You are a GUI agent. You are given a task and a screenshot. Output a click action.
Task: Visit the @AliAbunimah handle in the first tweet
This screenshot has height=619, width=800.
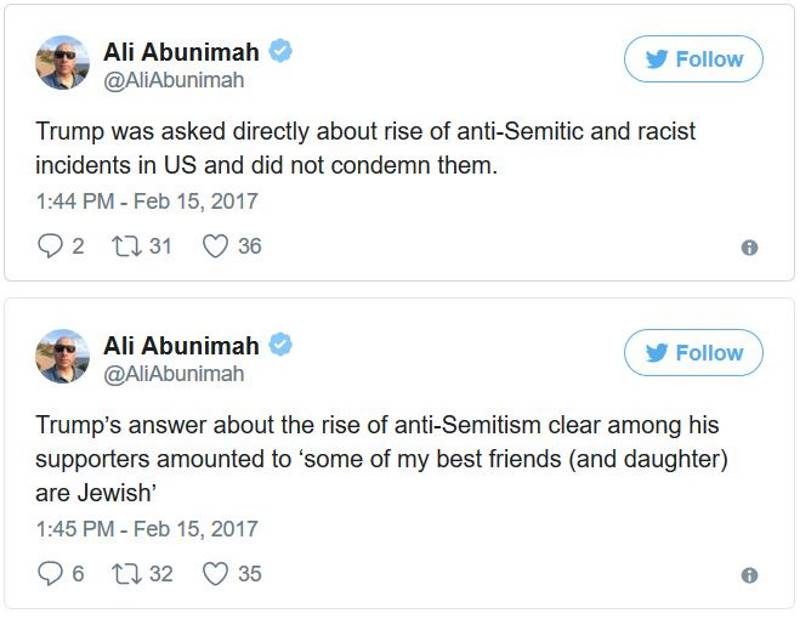pyautogui.click(x=174, y=81)
